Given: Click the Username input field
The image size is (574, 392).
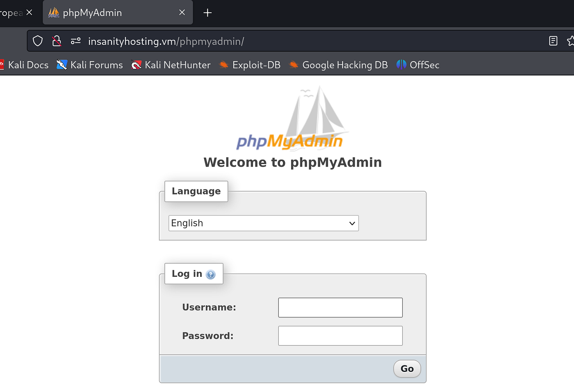Looking at the screenshot, I should tap(340, 308).
